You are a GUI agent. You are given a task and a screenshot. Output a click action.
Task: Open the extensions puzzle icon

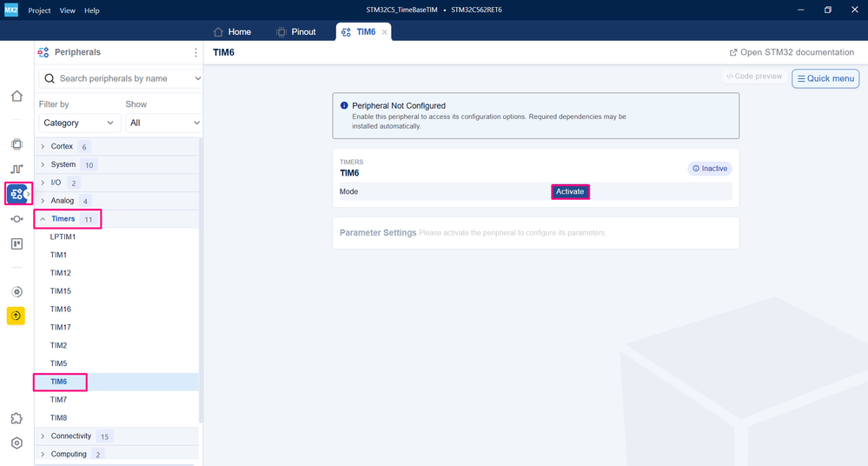[x=17, y=418]
